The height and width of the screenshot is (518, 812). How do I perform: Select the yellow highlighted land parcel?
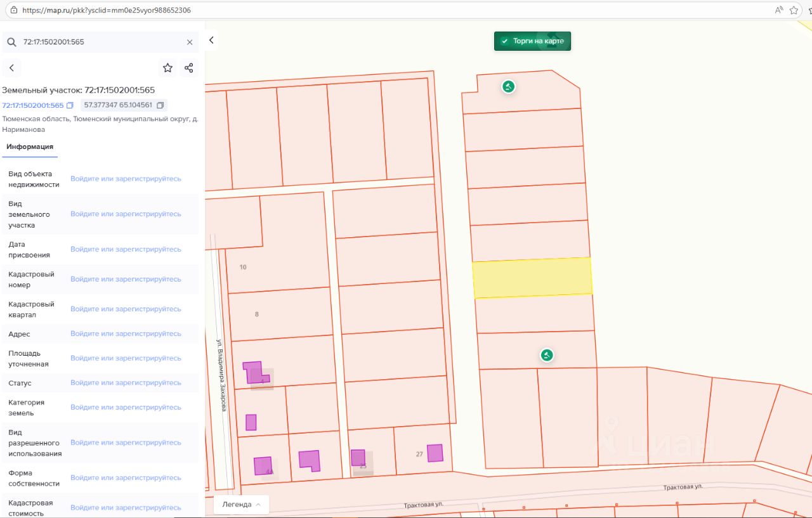pos(532,278)
